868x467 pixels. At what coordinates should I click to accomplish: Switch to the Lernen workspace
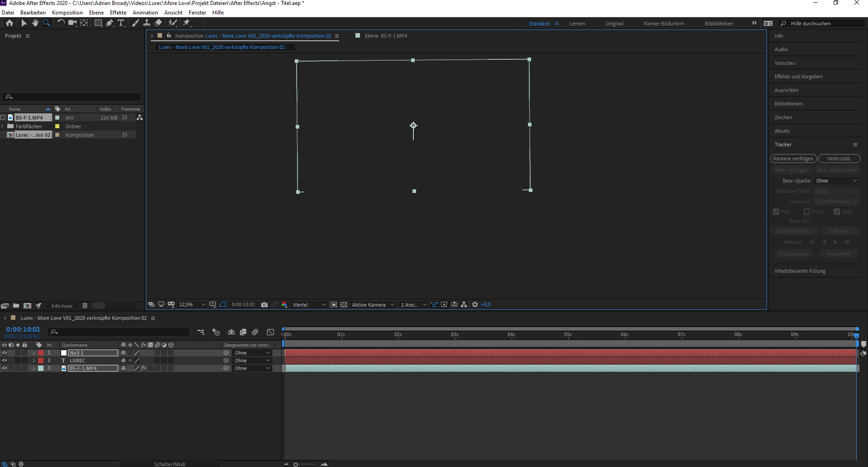click(x=577, y=24)
